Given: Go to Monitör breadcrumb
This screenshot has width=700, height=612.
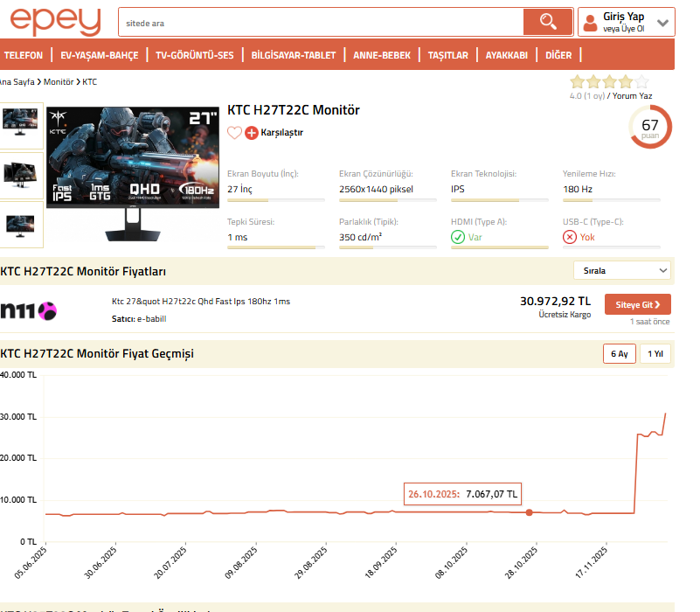Looking at the screenshot, I should pyautogui.click(x=59, y=82).
